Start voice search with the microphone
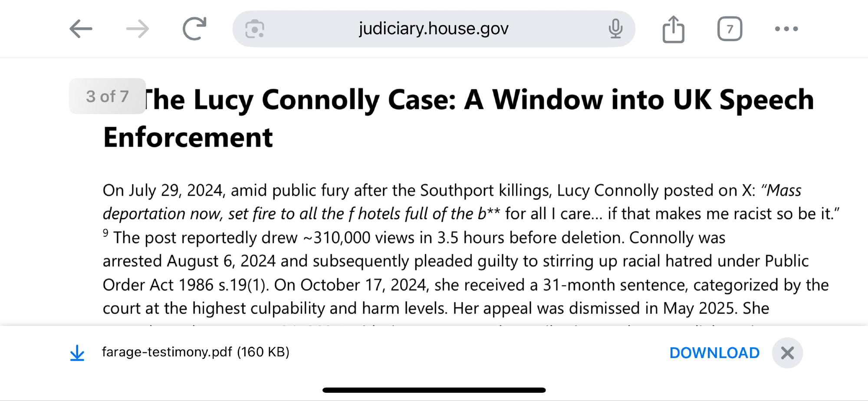 [615, 29]
